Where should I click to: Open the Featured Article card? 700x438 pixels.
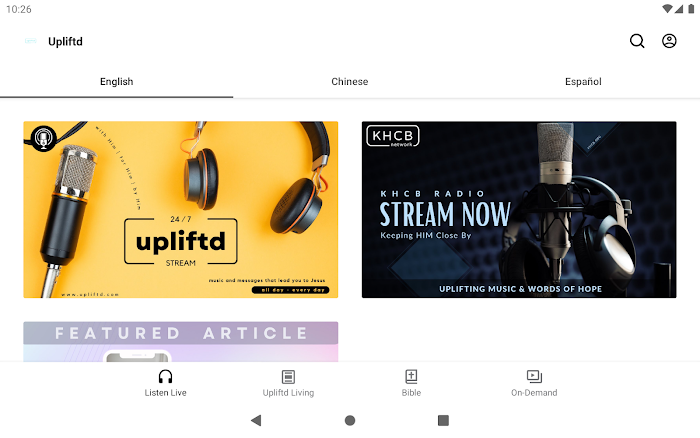tap(181, 342)
